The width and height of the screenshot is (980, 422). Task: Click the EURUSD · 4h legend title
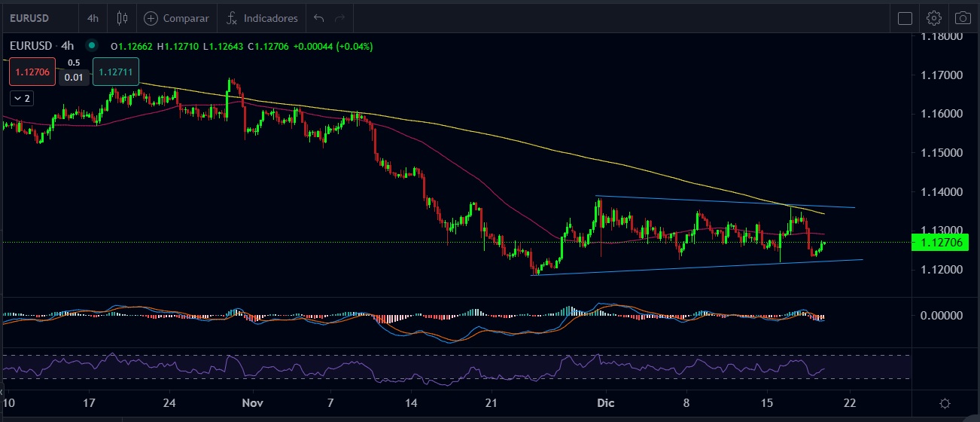pyautogui.click(x=43, y=46)
